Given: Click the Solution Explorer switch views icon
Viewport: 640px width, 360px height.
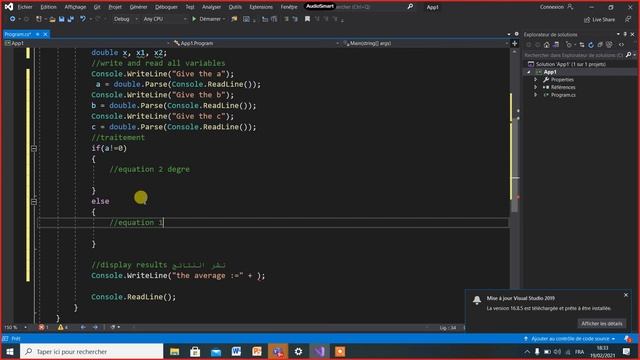Looking at the screenshot, I should pos(556,45).
